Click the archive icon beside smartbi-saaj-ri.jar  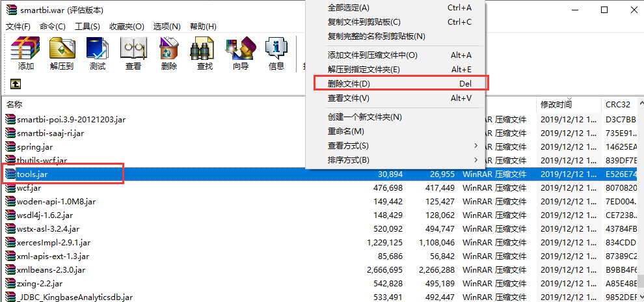10,133
